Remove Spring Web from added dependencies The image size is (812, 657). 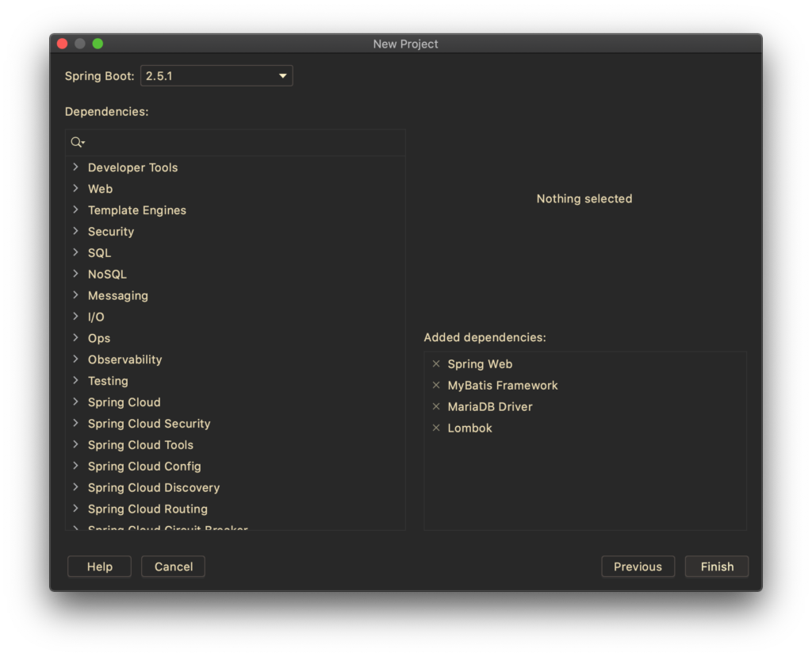[436, 364]
